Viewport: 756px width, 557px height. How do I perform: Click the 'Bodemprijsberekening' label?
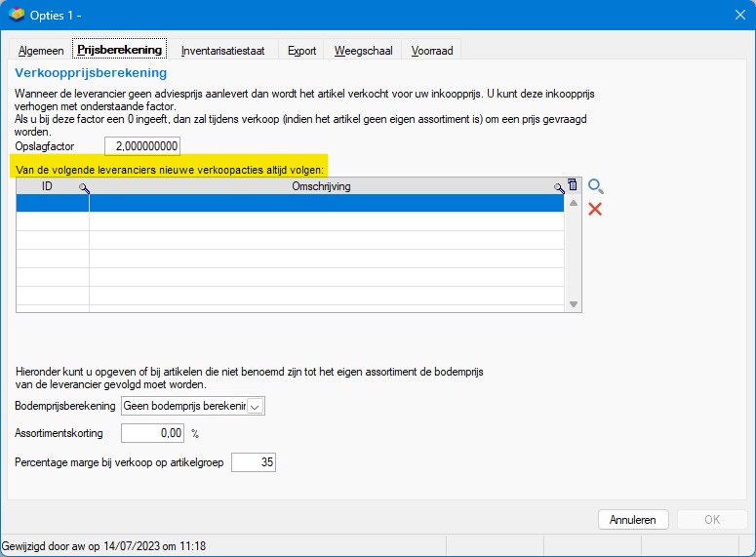[x=65, y=406]
